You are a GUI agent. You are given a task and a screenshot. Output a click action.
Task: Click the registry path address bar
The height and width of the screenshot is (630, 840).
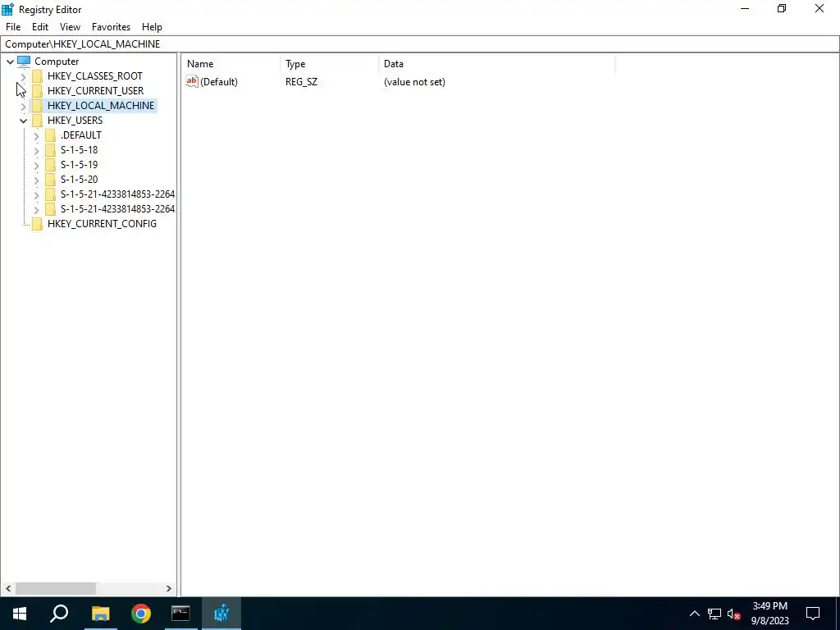(419, 44)
